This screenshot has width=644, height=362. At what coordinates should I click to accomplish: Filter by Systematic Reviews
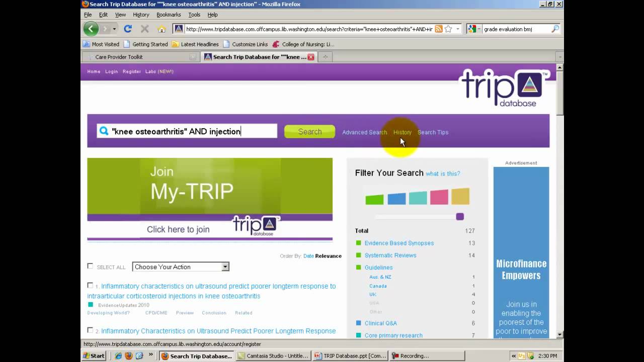(390, 255)
